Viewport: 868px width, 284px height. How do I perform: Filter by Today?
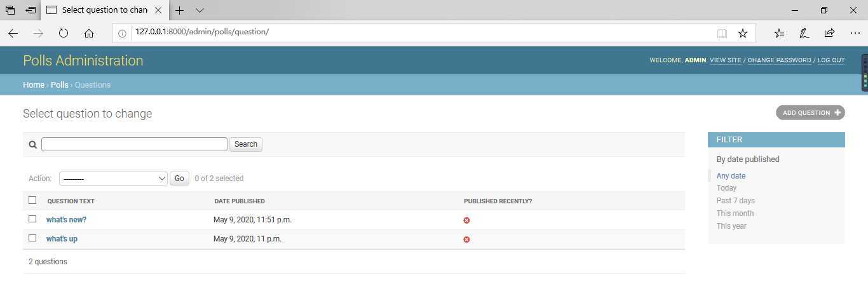click(726, 188)
